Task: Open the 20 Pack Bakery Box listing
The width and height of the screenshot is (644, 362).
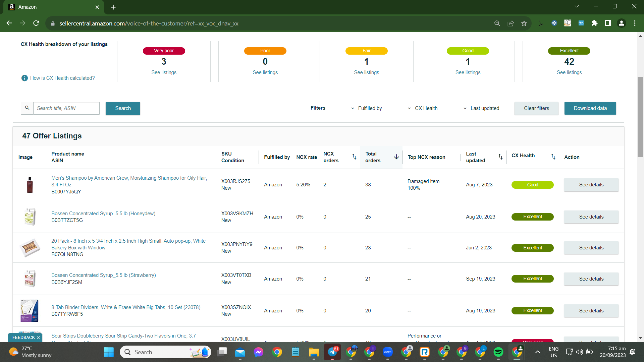Action: (128, 244)
